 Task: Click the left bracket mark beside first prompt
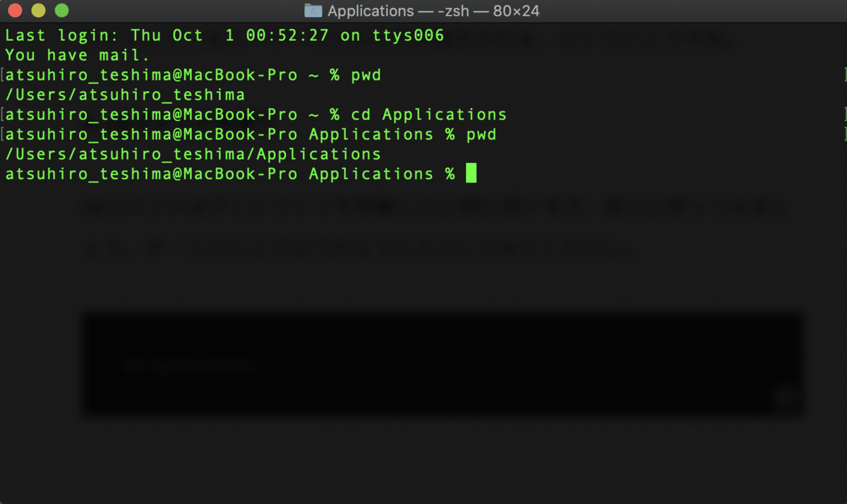click(x=3, y=75)
